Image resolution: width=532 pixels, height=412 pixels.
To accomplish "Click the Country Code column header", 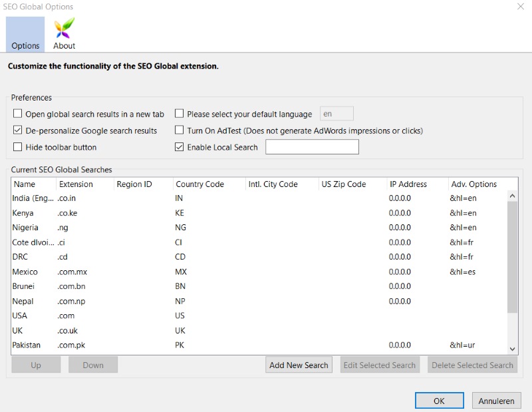I will 209,184.
